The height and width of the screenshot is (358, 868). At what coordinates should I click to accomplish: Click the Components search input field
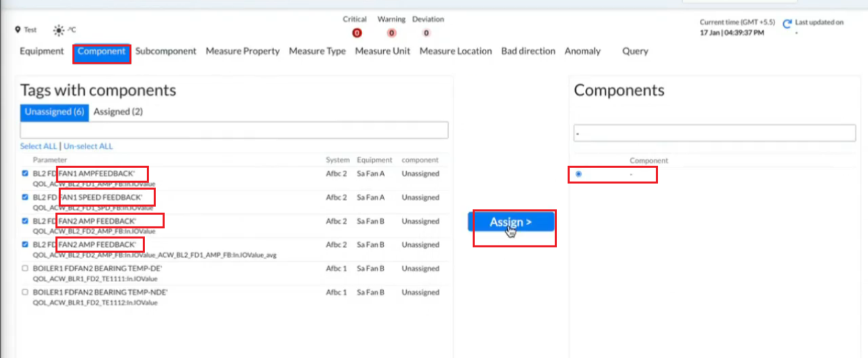click(714, 134)
